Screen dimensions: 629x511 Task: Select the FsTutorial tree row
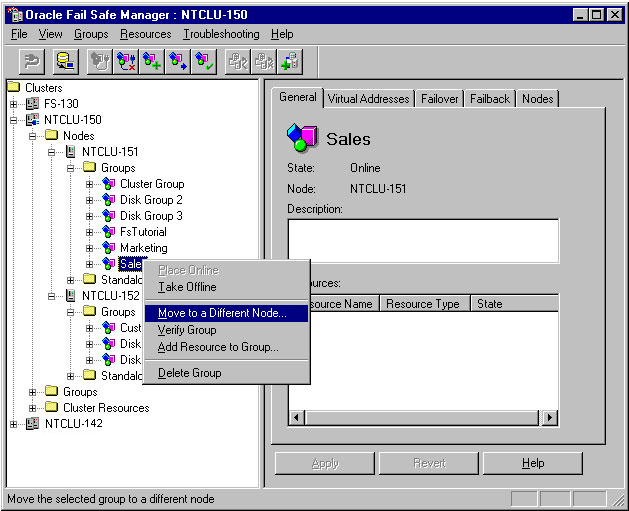[143, 232]
